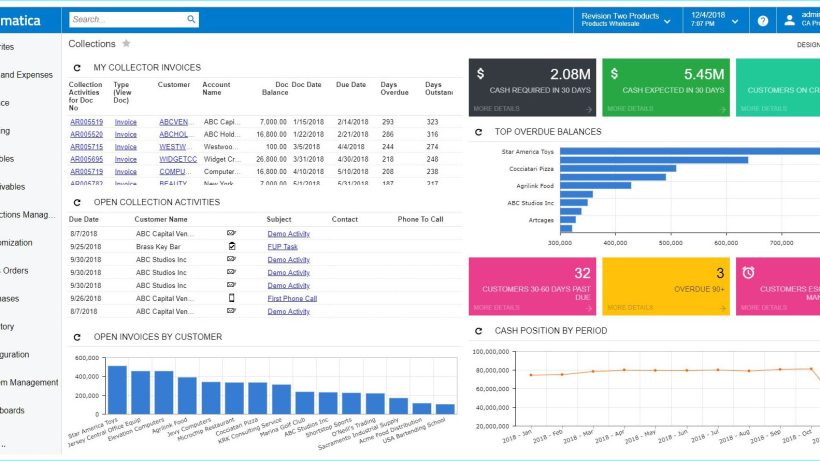Open the Orders sidebar menu item
Screen dimensions: 820x461
coord(14,271)
